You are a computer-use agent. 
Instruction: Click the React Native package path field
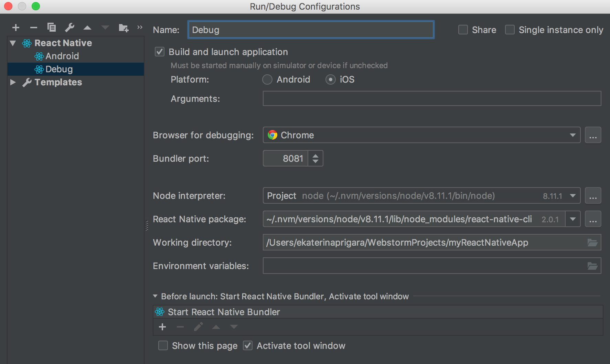click(414, 219)
